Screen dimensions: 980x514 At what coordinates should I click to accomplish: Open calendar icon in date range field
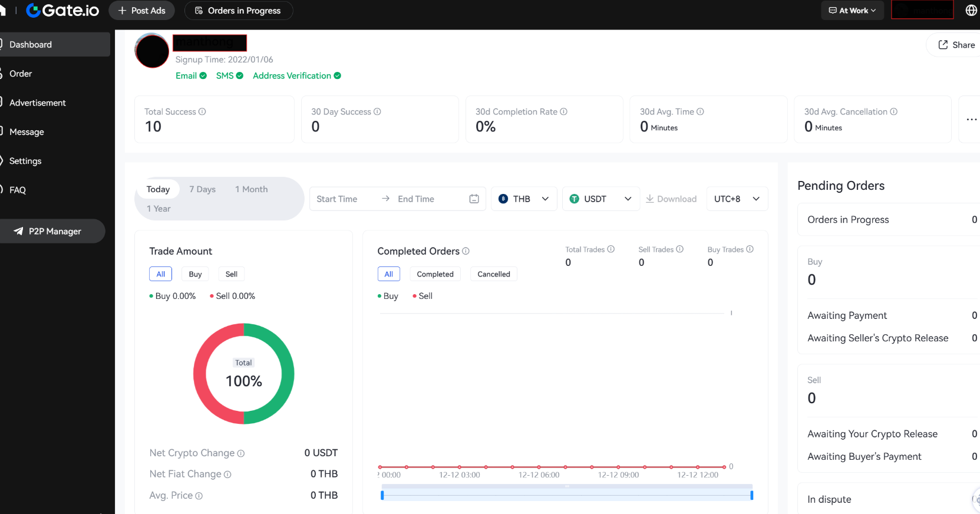coord(474,199)
